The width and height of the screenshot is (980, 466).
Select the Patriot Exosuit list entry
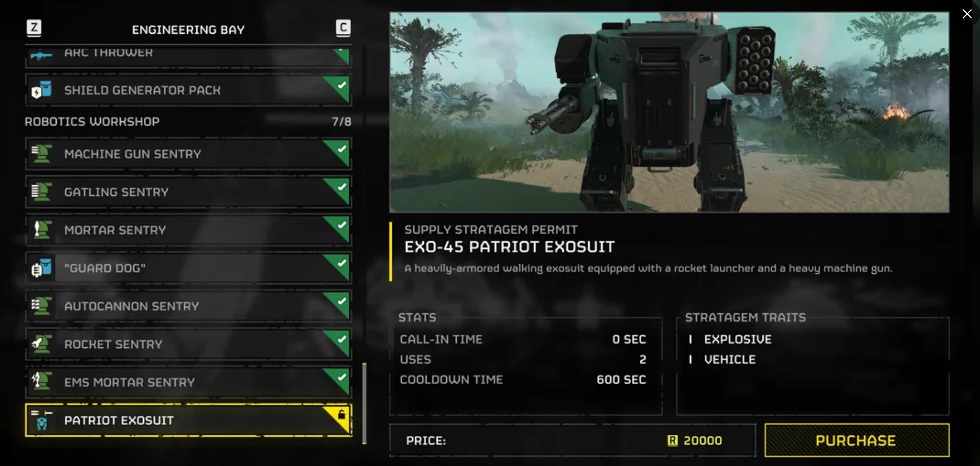[188, 420]
